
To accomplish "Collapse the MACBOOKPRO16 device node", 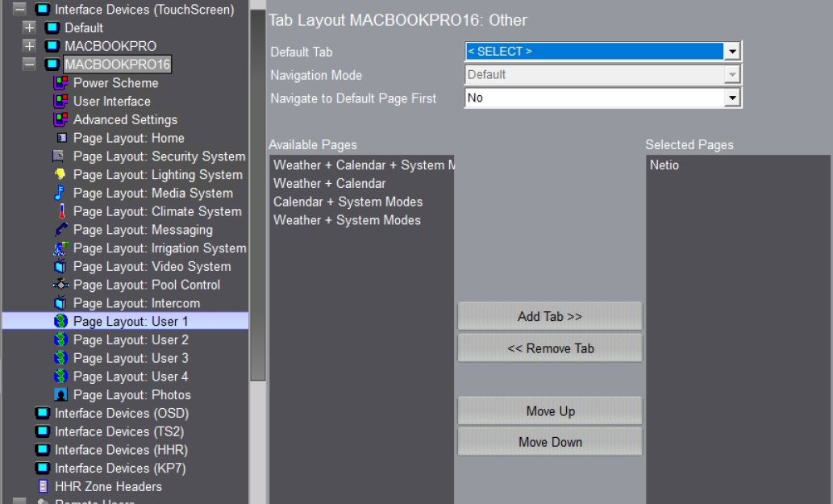I will pos(29,65).
